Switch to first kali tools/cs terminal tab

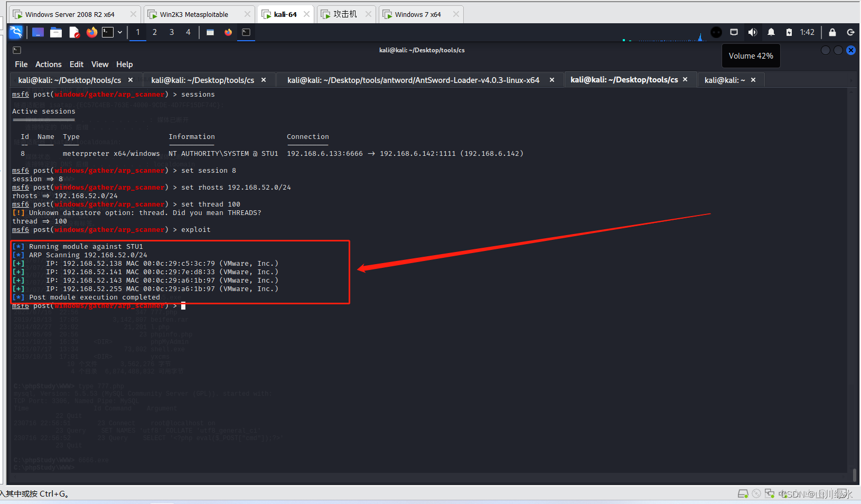coord(70,80)
